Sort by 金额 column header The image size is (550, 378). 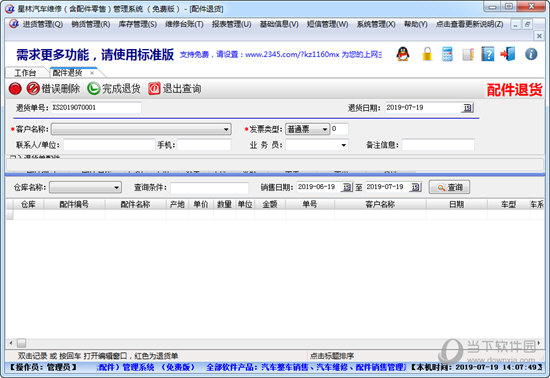click(x=270, y=204)
